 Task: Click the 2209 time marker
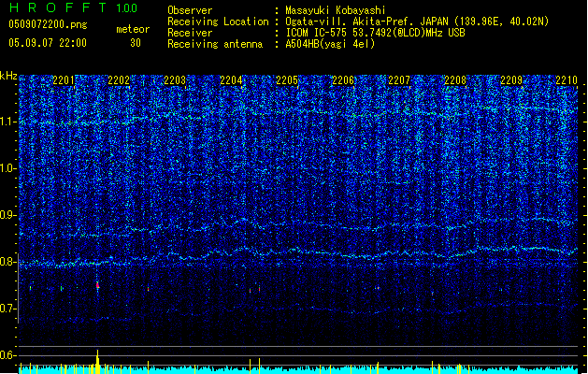pos(511,81)
